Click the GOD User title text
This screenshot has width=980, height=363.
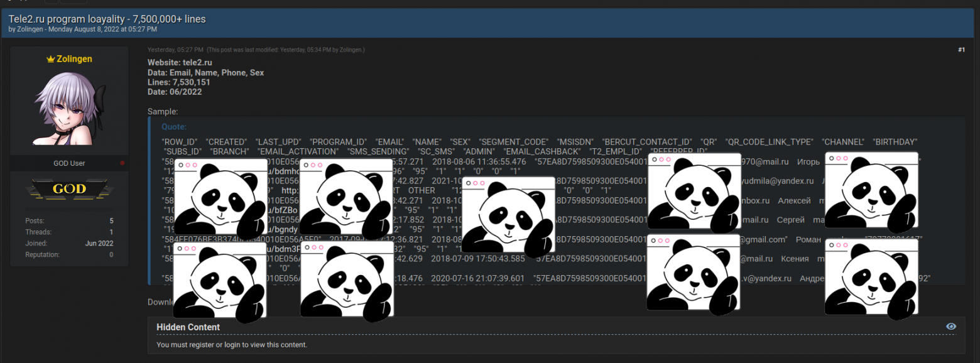click(69, 163)
